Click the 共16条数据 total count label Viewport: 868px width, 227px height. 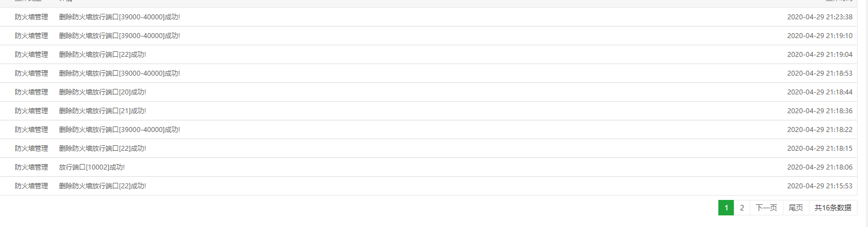pyautogui.click(x=833, y=208)
